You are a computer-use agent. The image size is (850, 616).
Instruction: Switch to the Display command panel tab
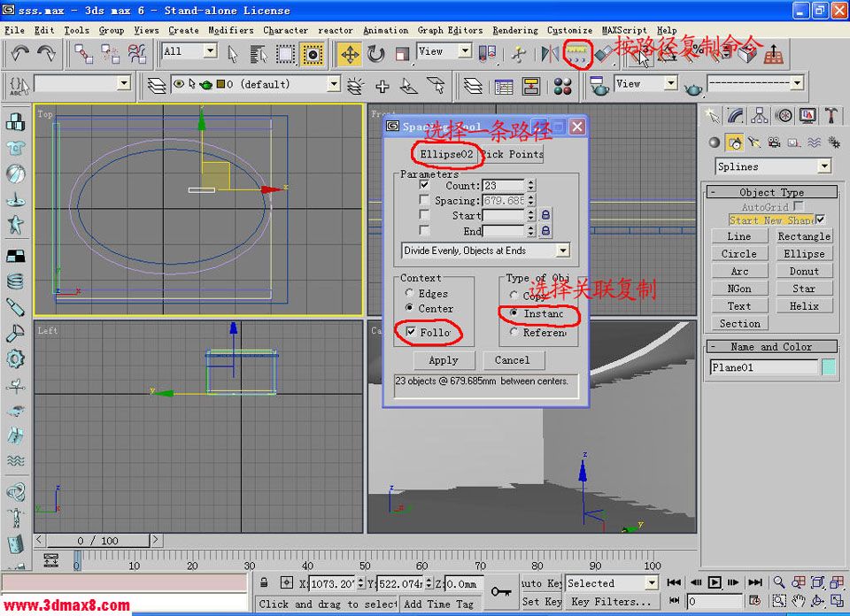(x=807, y=115)
